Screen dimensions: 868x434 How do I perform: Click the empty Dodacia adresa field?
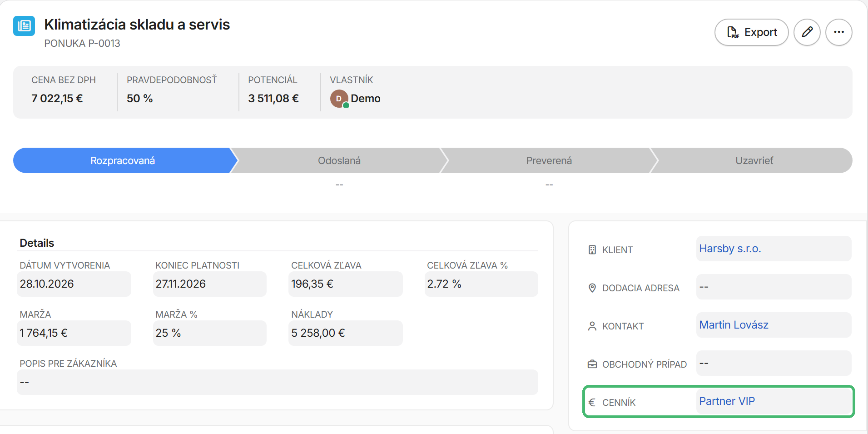(774, 287)
